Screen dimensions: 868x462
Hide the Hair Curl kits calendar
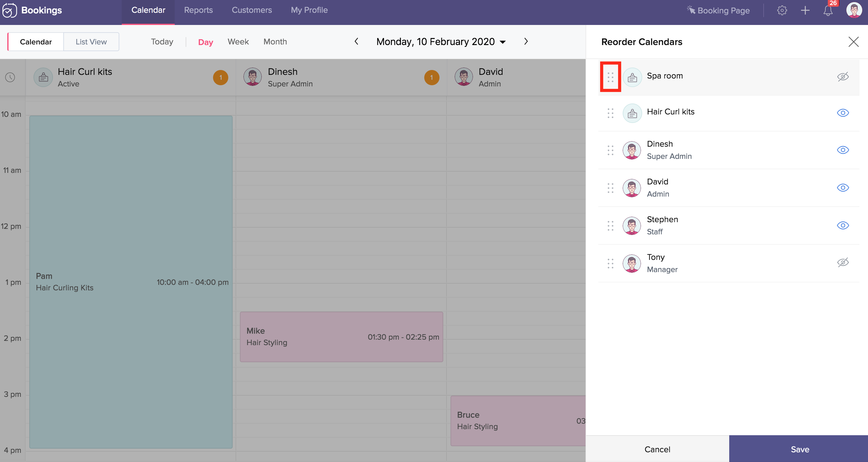pyautogui.click(x=843, y=113)
